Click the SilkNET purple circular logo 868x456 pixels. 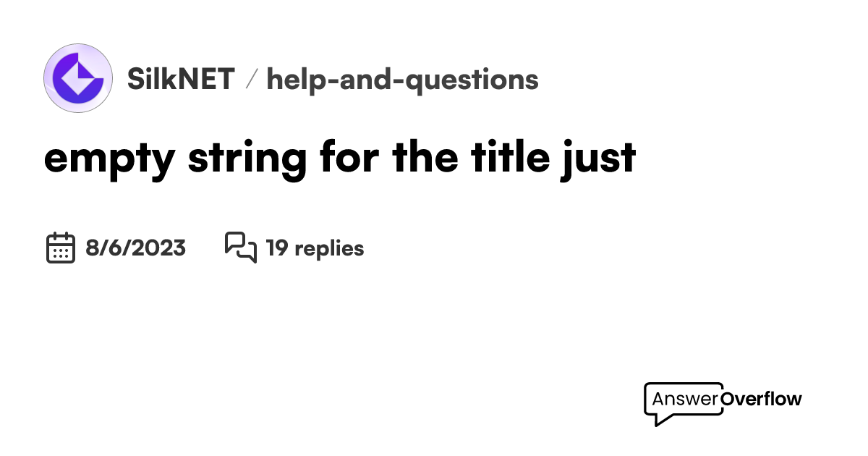[x=78, y=78]
